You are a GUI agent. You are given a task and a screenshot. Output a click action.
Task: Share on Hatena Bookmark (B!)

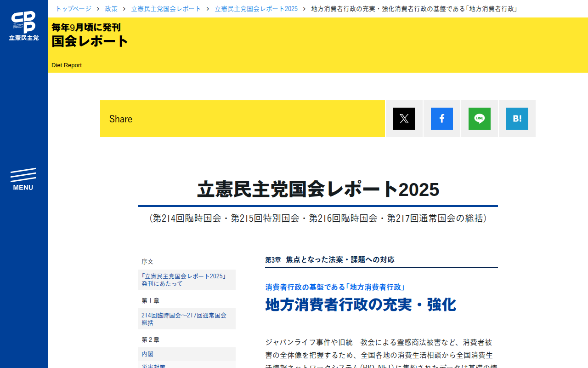click(x=517, y=119)
